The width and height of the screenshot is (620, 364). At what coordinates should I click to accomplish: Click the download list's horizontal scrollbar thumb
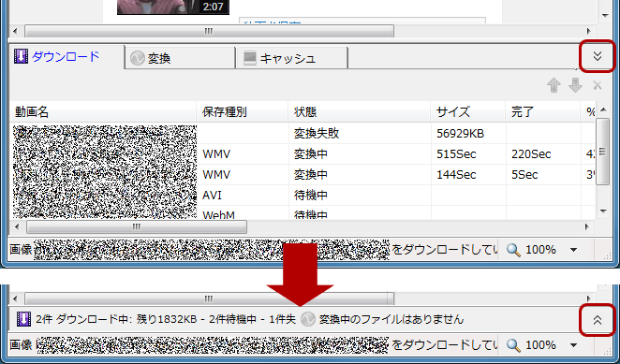(137, 226)
